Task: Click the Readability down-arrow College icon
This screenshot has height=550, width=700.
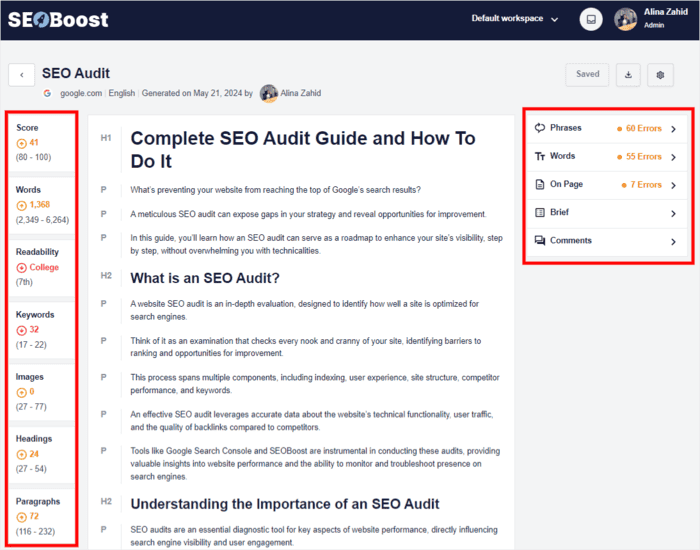Action: pos(21,268)
